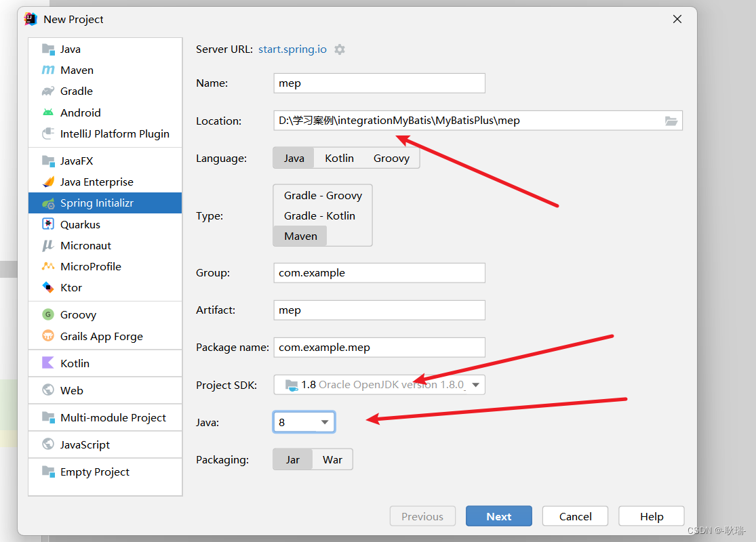
Task: Click the Cancel button
Action: [x=575, y=516]
